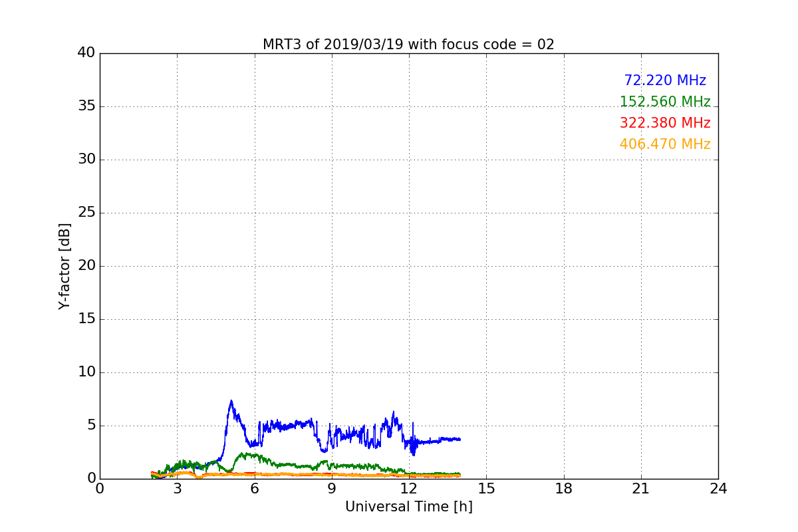
Task: Select the 406.470 MHz legend label
Action: (665, 144)
